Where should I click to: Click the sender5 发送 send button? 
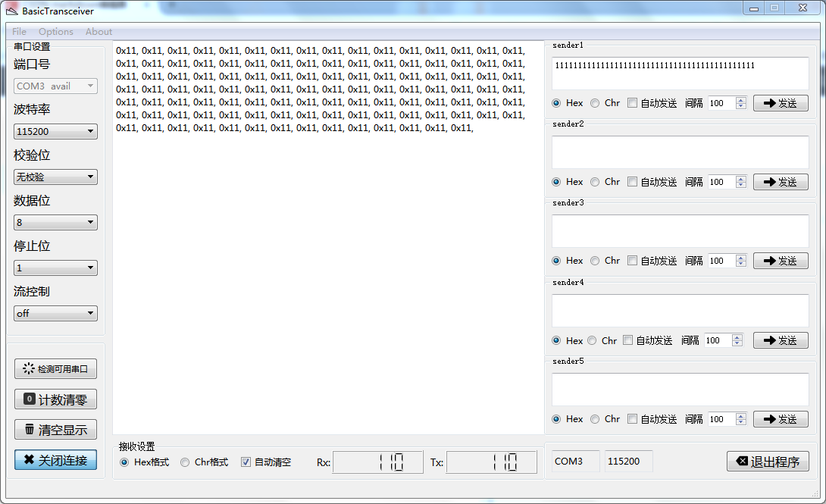[x=781, y=419]
